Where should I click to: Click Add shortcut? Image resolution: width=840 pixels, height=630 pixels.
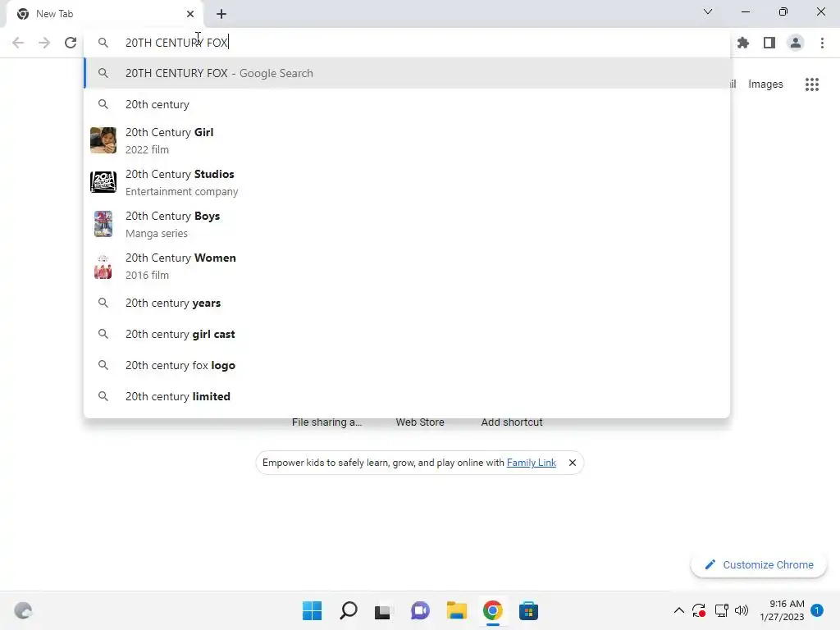pos(512,422)
